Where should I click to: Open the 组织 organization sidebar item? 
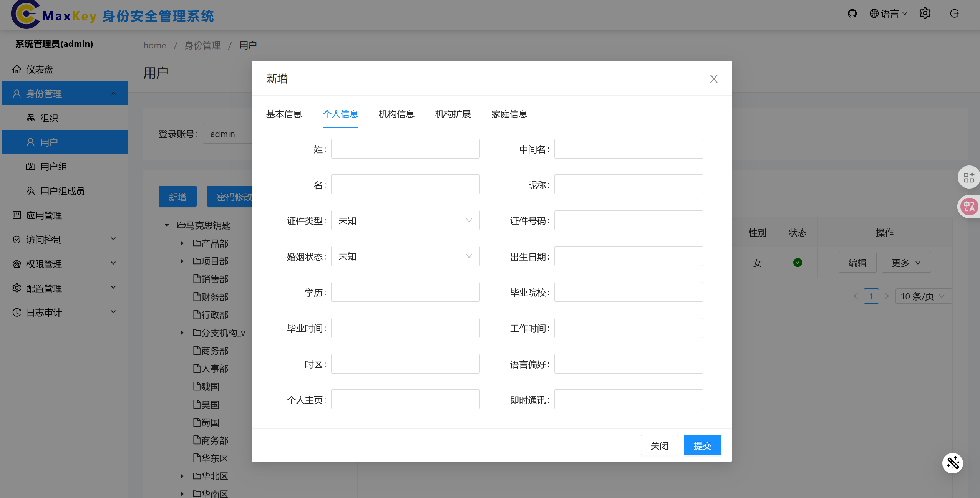(x=50, y=118)
